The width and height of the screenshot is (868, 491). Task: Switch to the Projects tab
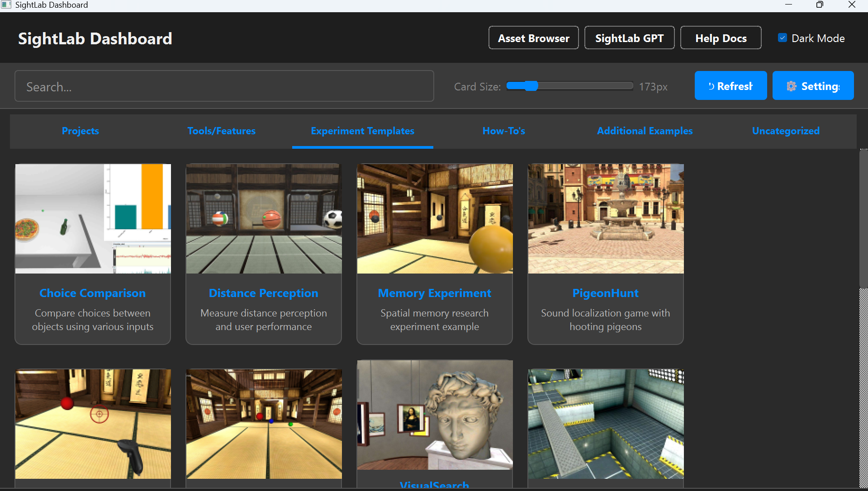pos(80,131)
